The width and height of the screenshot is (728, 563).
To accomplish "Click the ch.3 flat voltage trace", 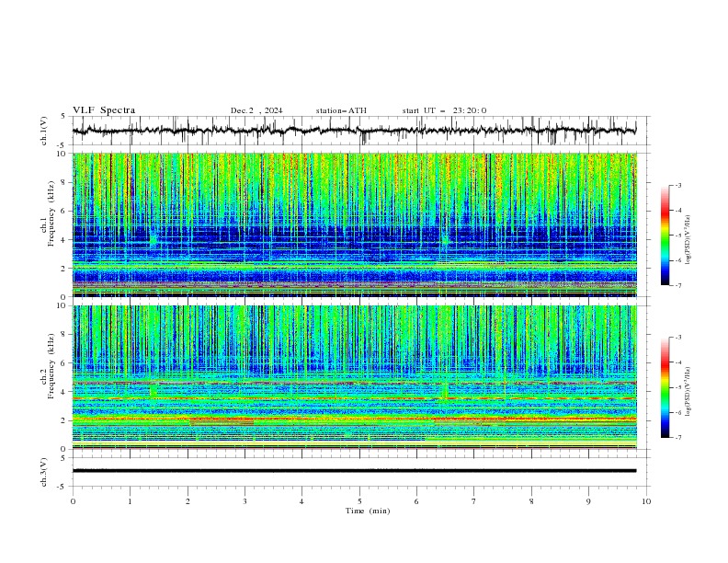I will (x=354, y=471).
